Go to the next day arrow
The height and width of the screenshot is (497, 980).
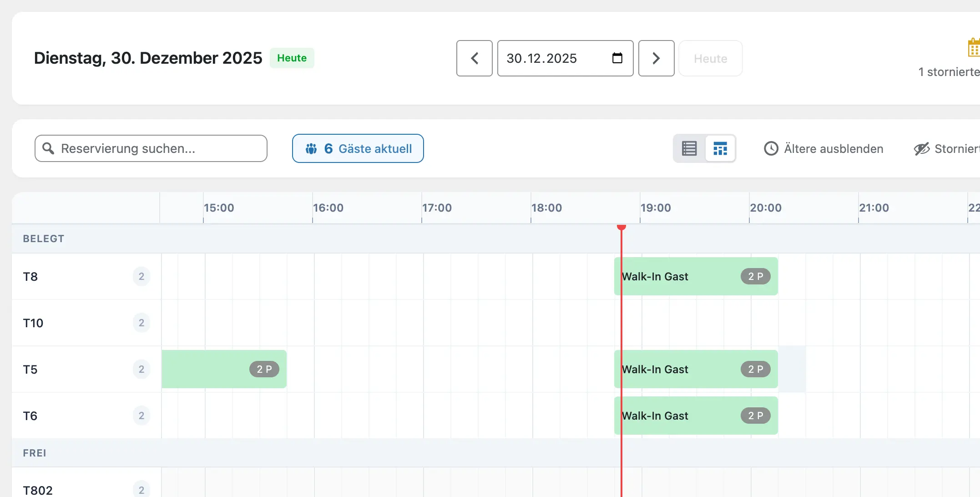[656, 58]
